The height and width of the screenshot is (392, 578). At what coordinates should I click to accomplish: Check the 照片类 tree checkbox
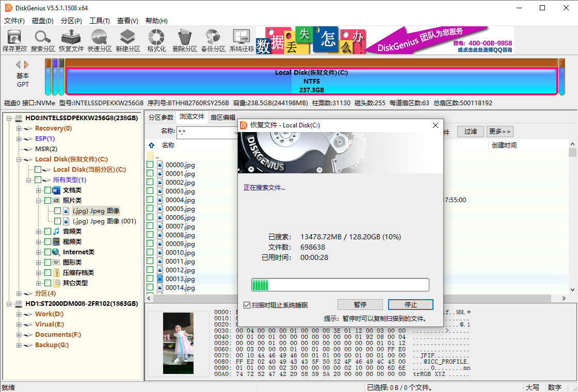pyautogui.click(x=47, y=201)
